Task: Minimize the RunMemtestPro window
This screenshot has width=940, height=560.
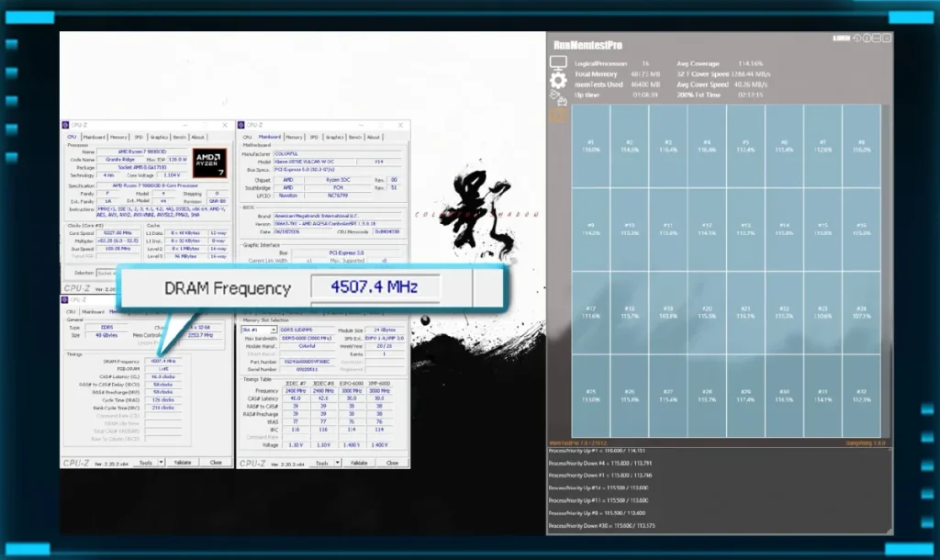Action: [877, 38]
